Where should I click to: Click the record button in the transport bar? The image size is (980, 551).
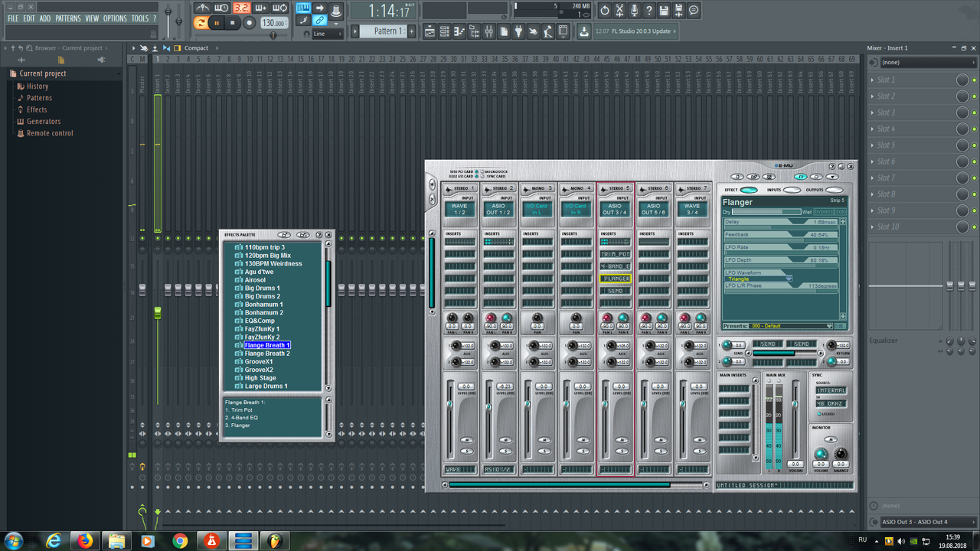(249, 23)
